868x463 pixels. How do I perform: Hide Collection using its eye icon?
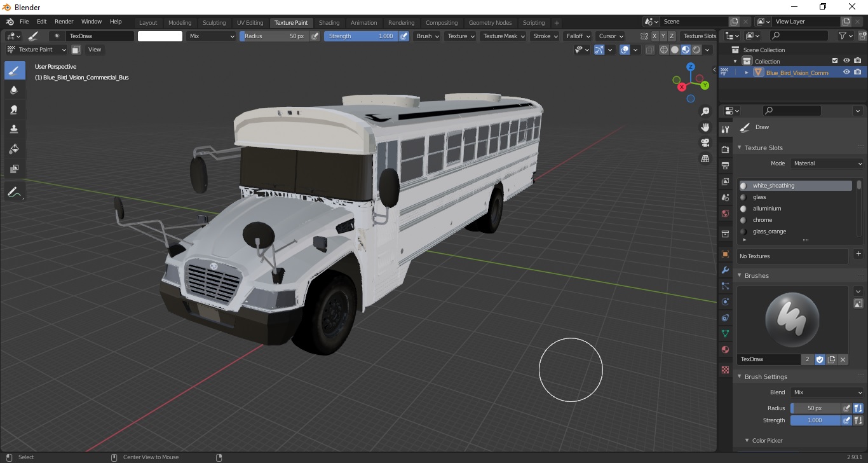tap(846, 61)
